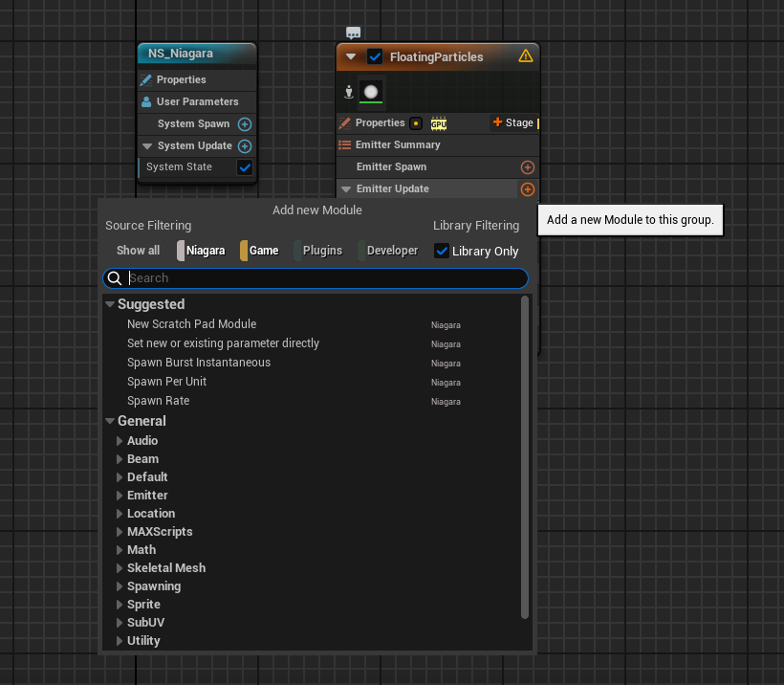This screenshot has height=685, width=784.
Task: Select the FloatingParticles emitter title
Action: pos(437,57)
